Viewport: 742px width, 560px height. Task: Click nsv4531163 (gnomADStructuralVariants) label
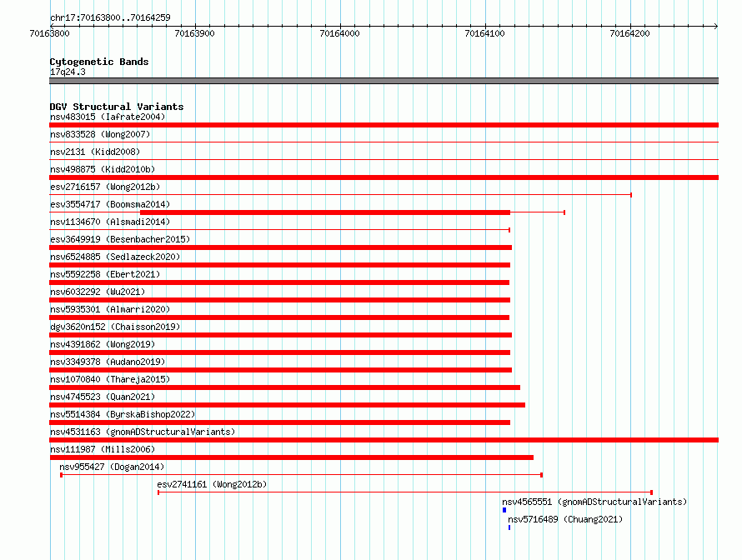coord(143,432)
